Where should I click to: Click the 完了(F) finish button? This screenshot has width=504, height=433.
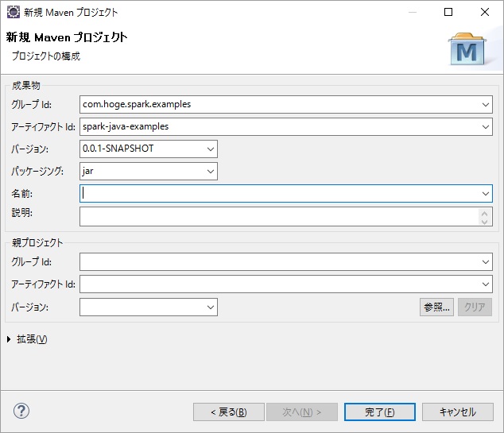380,412
